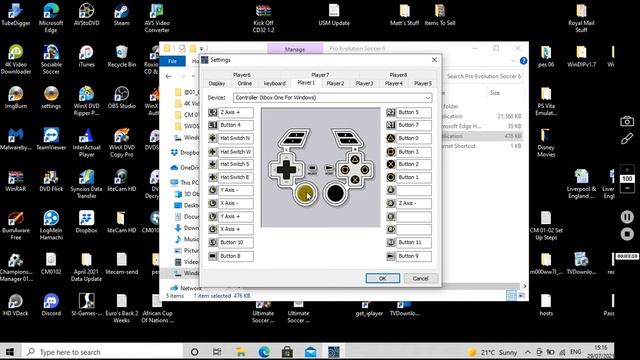This screenshot has height=360, width=640.
Task: Pause the screen recording
Action: click(x=627, y=217)
